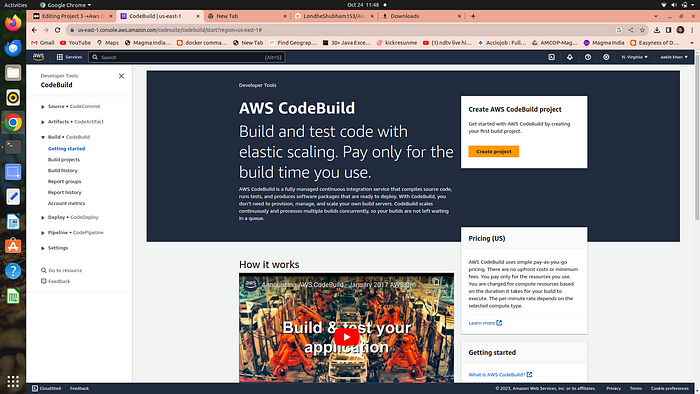
Task: Open the YouTube bookmark
Action: 75,43
